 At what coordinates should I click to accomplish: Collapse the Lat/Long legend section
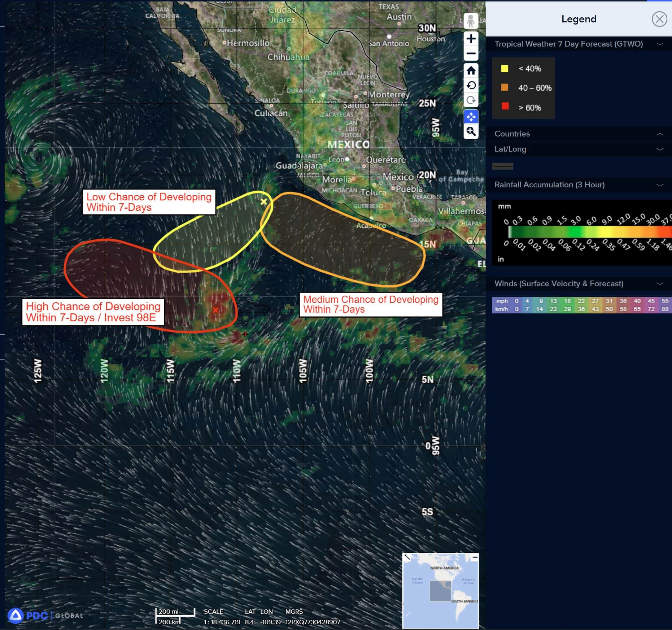tap(660, 149)
